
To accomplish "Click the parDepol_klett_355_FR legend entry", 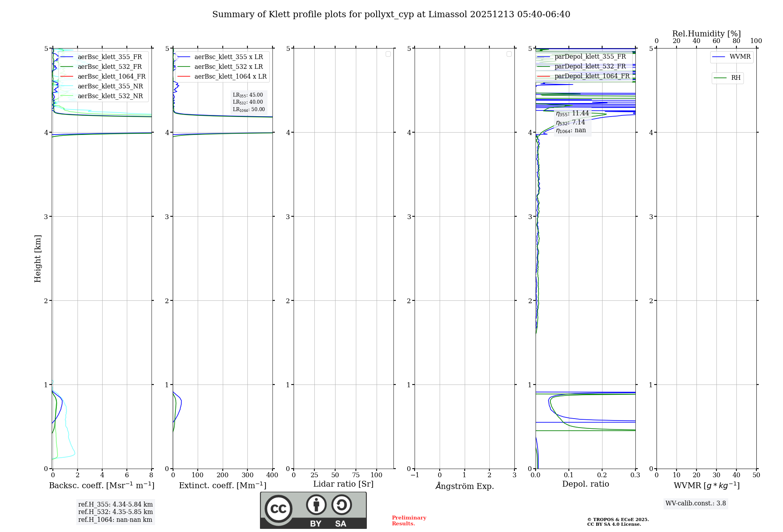I will point(590,57).
